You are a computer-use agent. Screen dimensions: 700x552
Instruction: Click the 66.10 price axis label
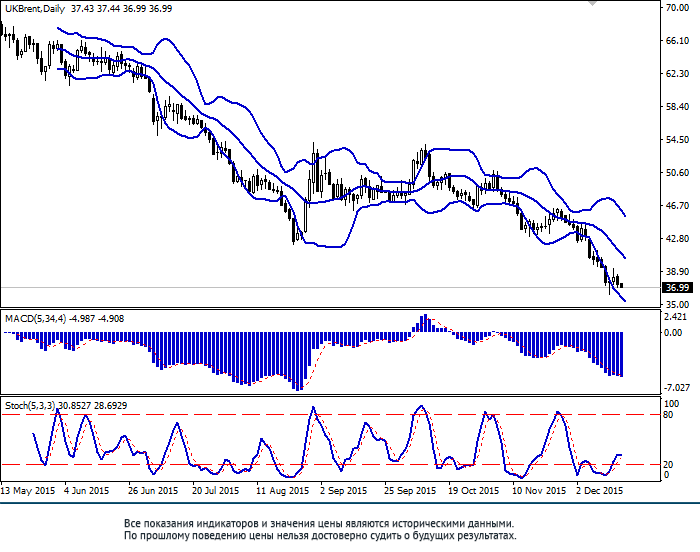coord(677,40)
